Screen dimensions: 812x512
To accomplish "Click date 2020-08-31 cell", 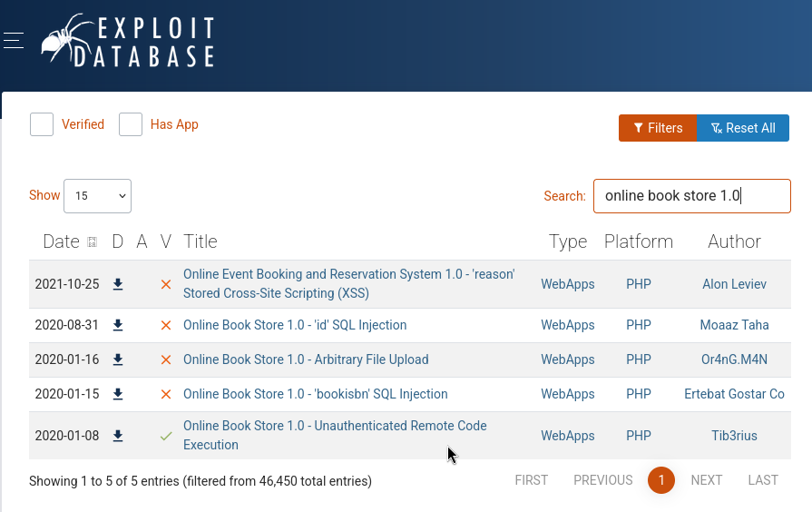I will click(67, 325).
